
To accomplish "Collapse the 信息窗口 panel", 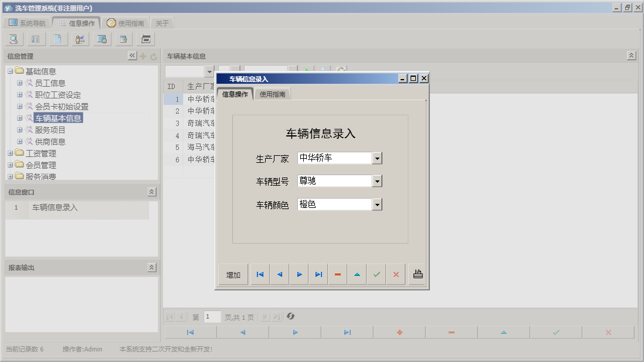I will (x=151, y=191).
